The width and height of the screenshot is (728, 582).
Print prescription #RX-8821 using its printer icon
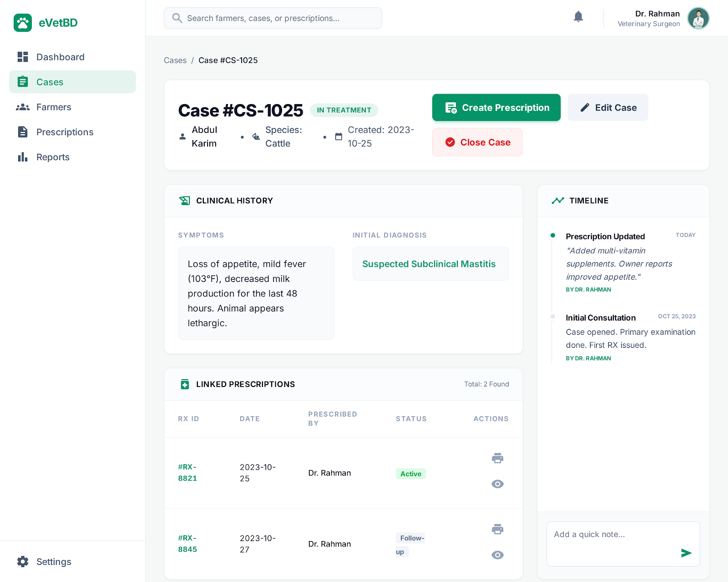tap(497, 458)
